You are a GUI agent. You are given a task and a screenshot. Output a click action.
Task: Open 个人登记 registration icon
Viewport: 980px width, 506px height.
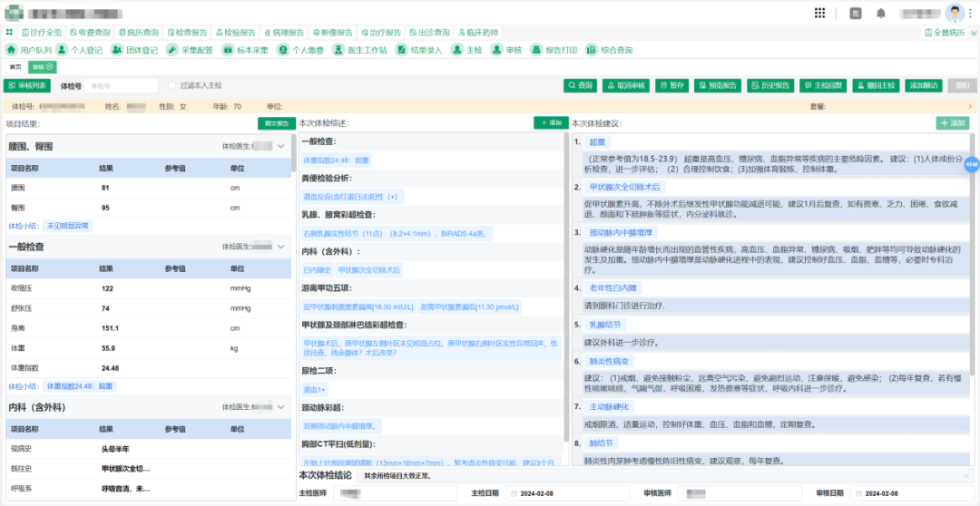click(x=62, y=50)
